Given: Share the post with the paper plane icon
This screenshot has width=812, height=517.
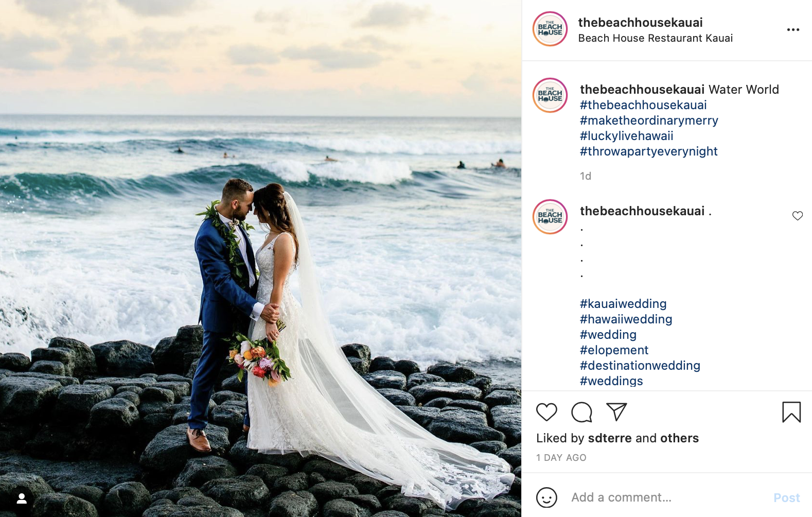Looking at the screenshot, I should point(616,411).
